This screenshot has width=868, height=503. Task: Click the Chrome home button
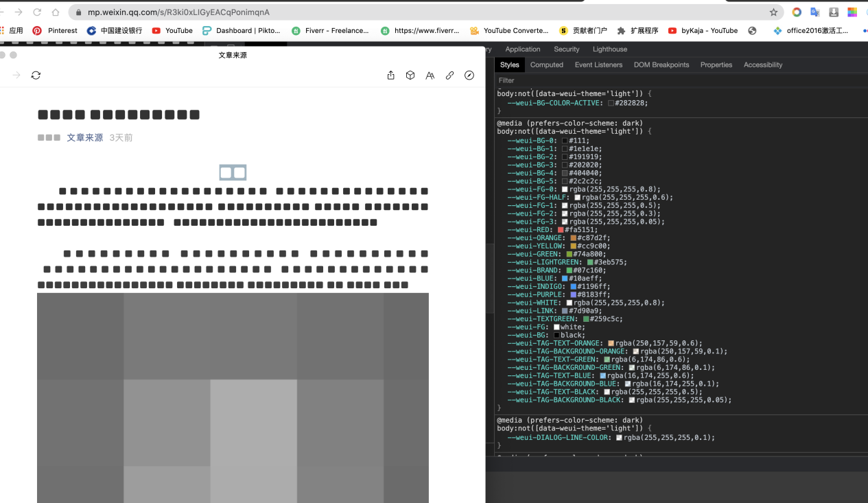point(56,12)
